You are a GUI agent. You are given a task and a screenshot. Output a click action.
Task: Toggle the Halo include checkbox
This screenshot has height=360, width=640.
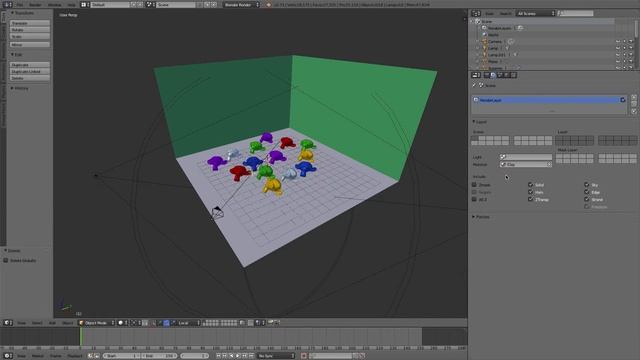(530, 192)
